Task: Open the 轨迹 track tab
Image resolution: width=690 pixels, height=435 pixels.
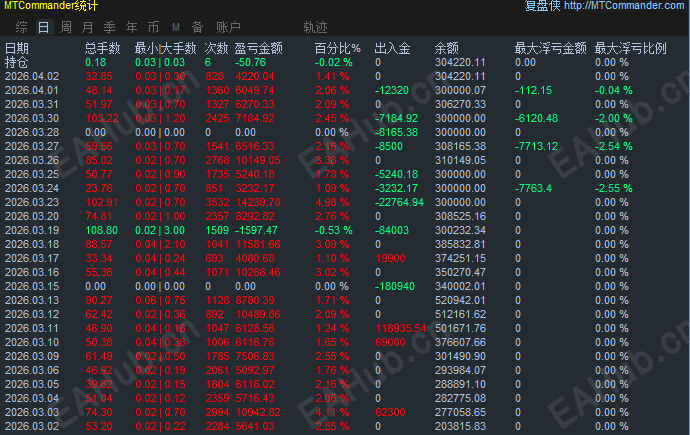Action: point(316,27)
